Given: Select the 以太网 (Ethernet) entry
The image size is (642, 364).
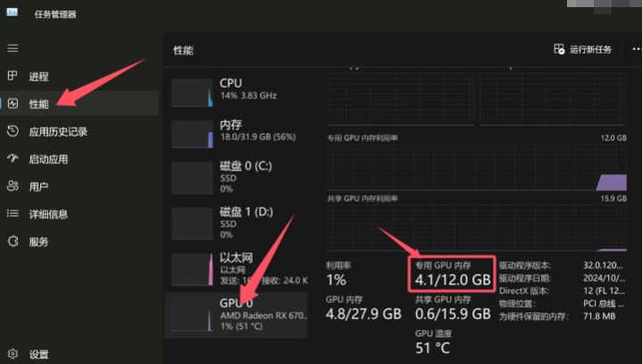Looking at the screenshot, I should pos(237,268).
